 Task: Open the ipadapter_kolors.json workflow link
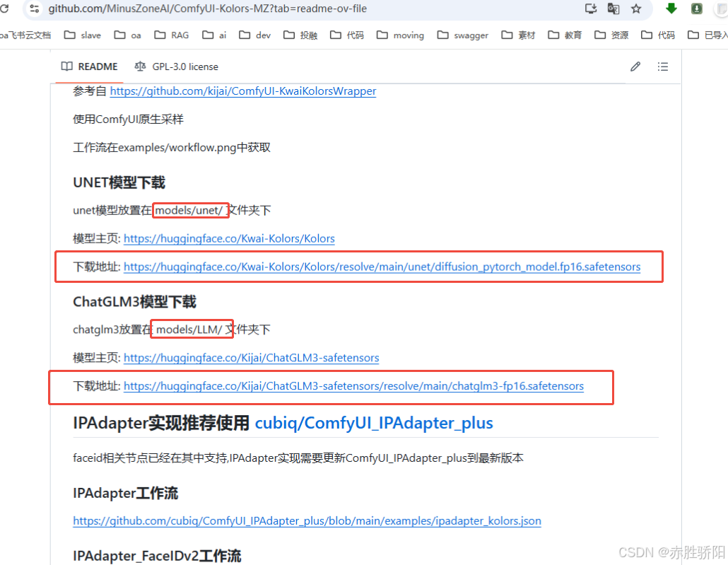[x=307, y=521]
